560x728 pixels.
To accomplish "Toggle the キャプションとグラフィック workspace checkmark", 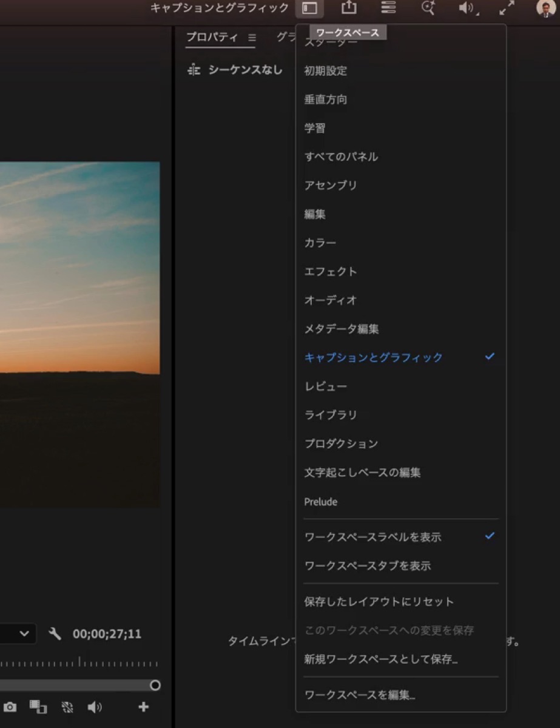I will coord(490,357).
